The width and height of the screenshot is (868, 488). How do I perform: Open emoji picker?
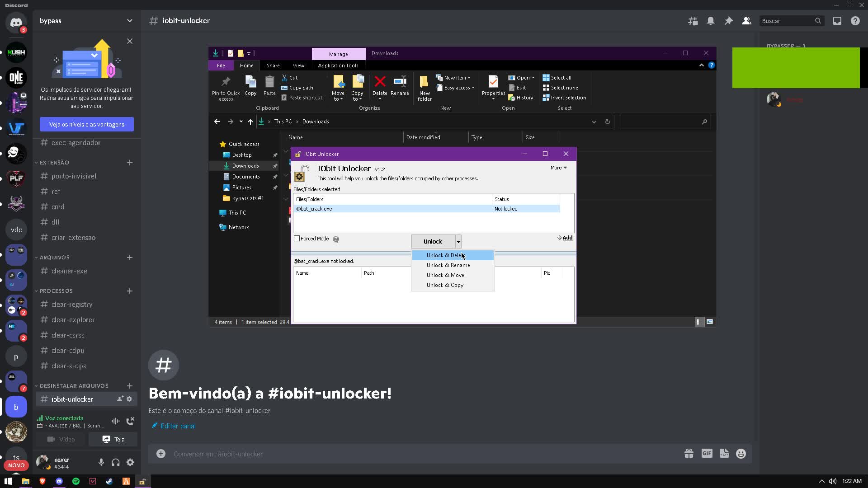741,454
